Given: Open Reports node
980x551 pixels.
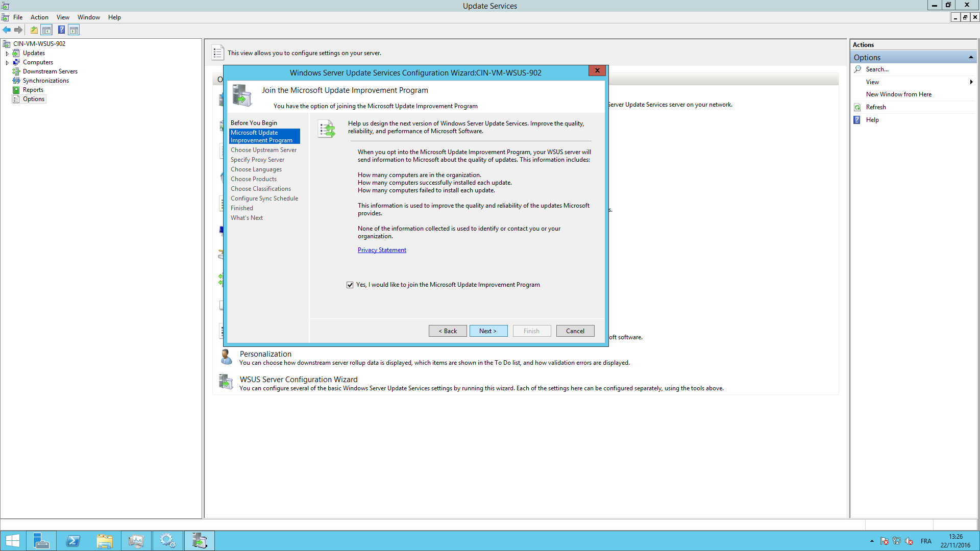Looking at the screenshot, I should tap(33, 90).
